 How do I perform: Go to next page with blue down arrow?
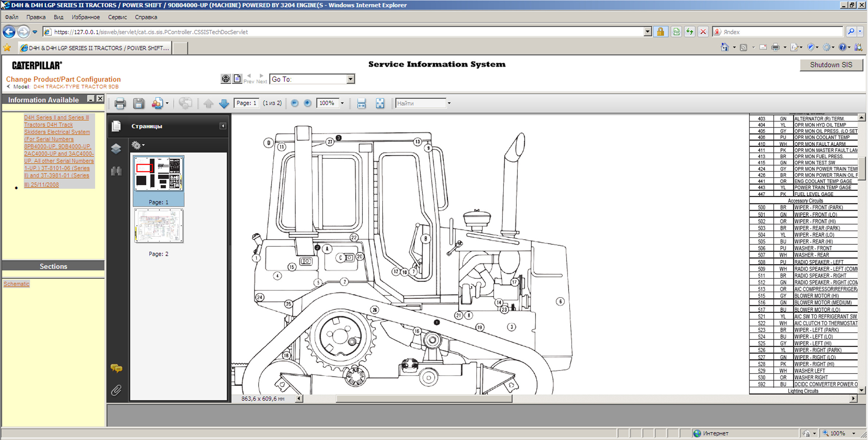(224, 104)
